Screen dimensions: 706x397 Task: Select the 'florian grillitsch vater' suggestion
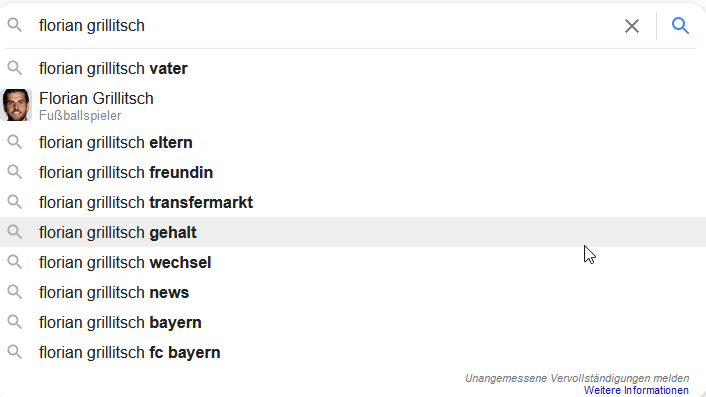(x=353, y=68)
